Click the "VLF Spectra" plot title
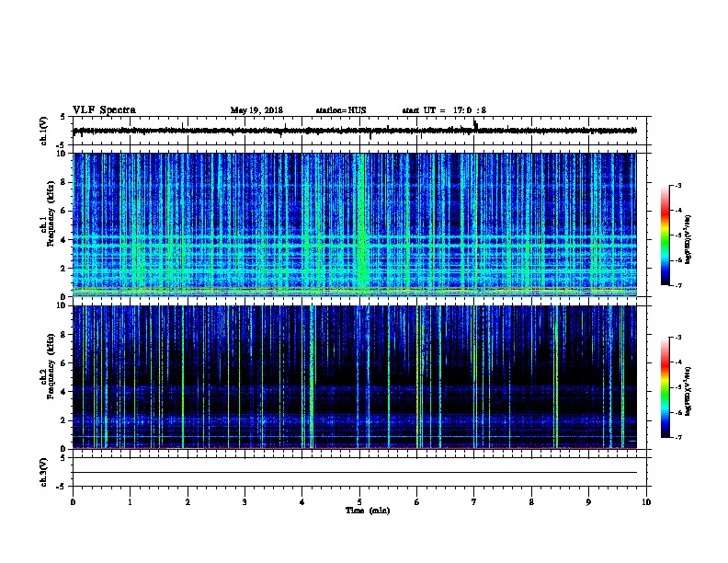This screenshot has height=563, width=728. (x=104, y=110)
